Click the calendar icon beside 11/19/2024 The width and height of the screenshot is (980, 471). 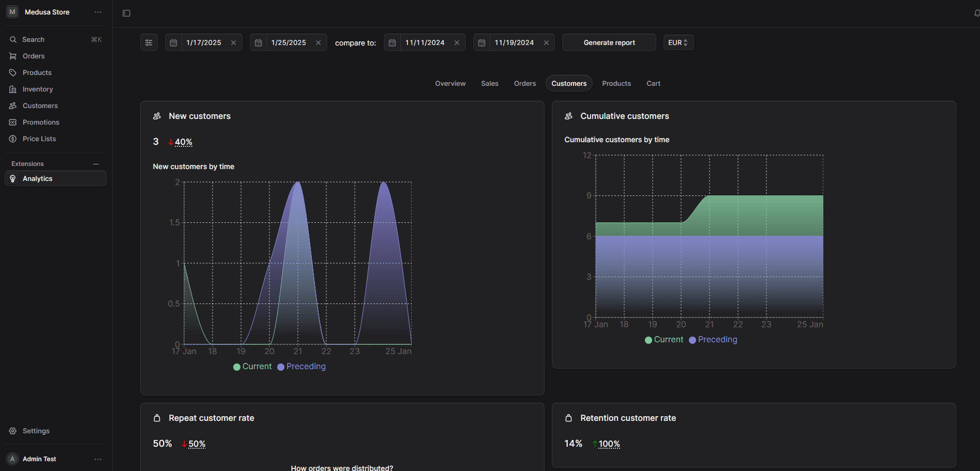pyautogui.click(x=481, y=43)
